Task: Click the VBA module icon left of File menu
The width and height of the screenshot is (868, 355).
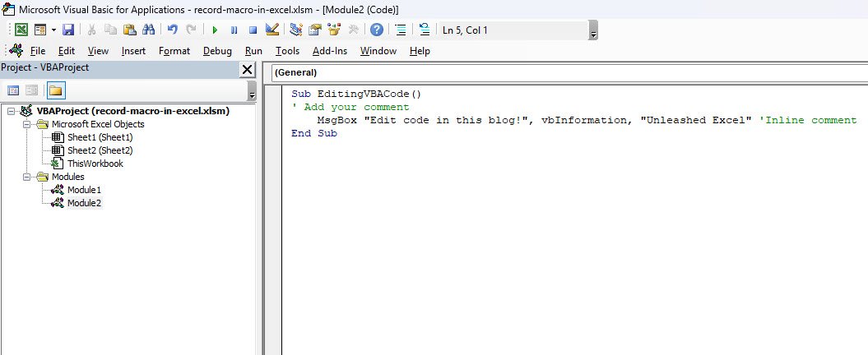Action: 16,50
